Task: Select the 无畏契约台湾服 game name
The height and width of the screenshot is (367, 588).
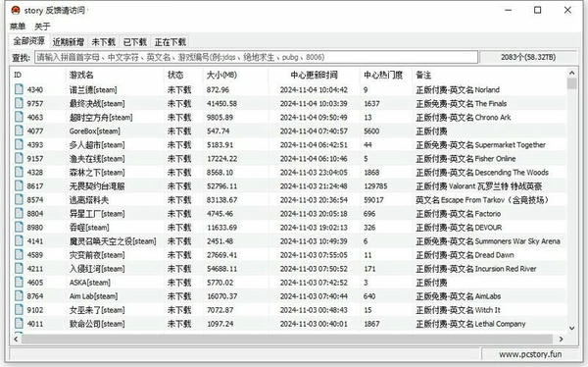Action: coord(97,185)
